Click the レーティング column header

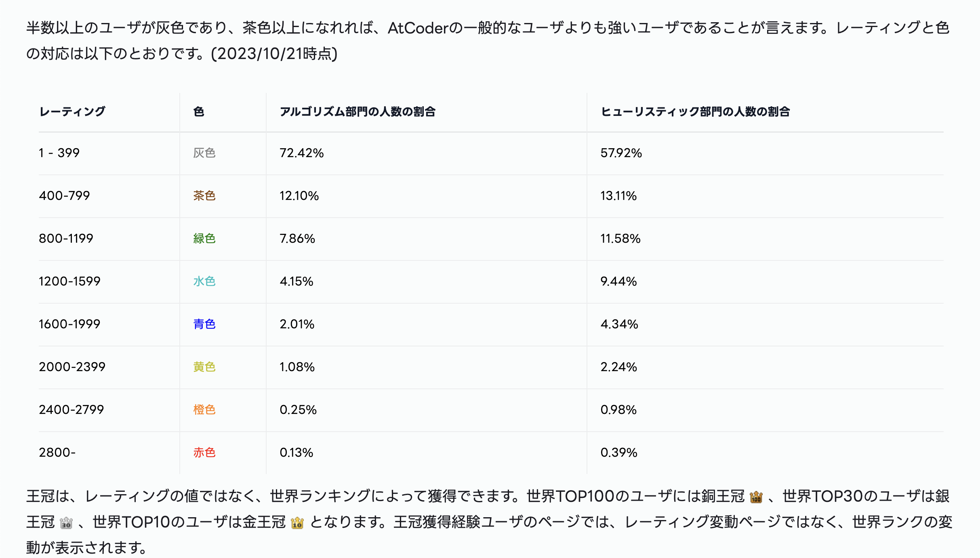72,111
